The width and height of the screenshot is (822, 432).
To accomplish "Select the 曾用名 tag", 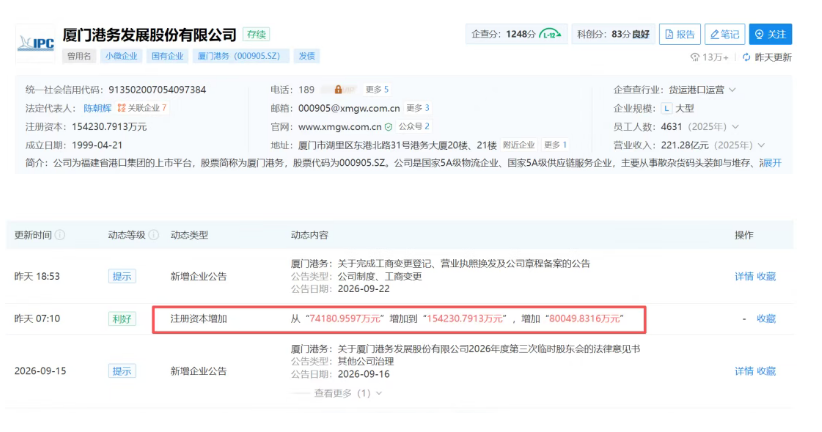I will pyautogui.click(x=79, y=56).
